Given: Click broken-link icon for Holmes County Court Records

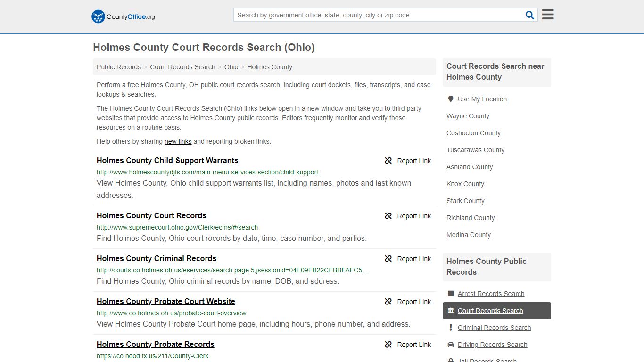Looking at the screenshot, I should [388, 216].
